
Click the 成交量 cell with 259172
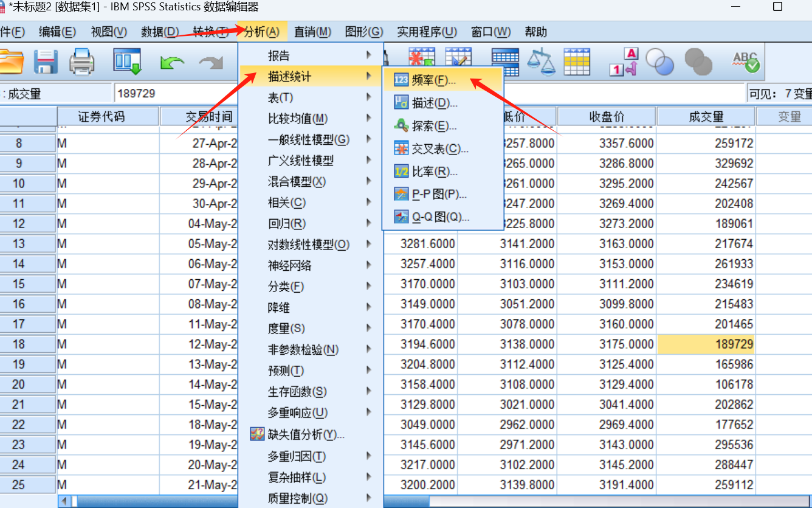706,144
